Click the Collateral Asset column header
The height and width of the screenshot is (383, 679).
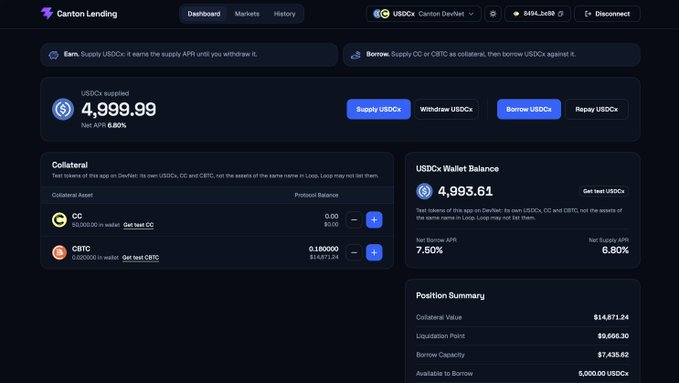[x=72, y=195]
